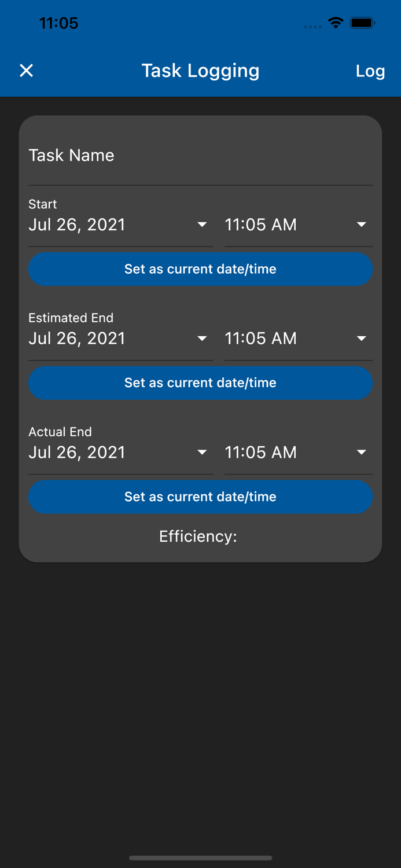Tap the cellular signal dots indicator
Viewport: 401px width, 868px height.
312,26
